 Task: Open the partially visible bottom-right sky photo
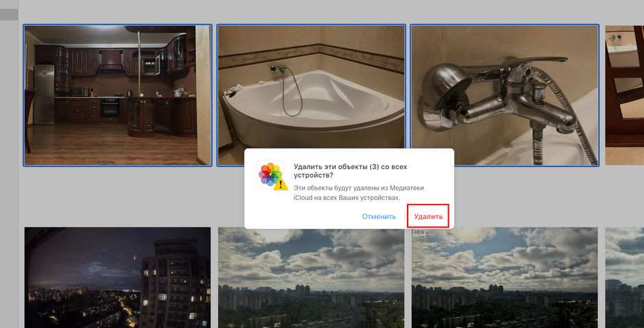pyautogui.click(x=624, y=277)
